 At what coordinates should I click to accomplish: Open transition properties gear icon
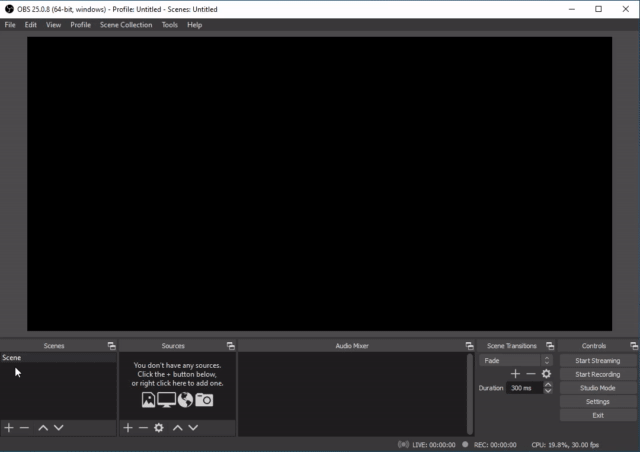point(546,374)
